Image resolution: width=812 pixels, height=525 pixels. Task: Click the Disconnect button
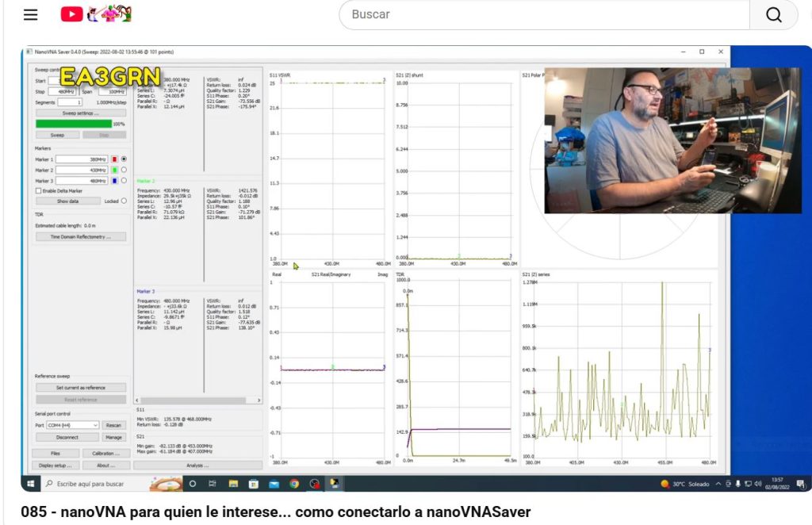[67, 438]
